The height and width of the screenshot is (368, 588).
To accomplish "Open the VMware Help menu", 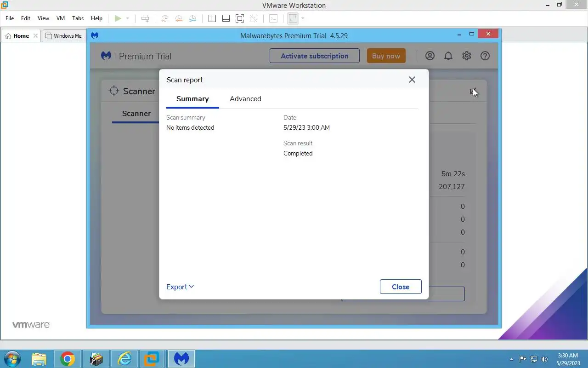I will 96,18.
